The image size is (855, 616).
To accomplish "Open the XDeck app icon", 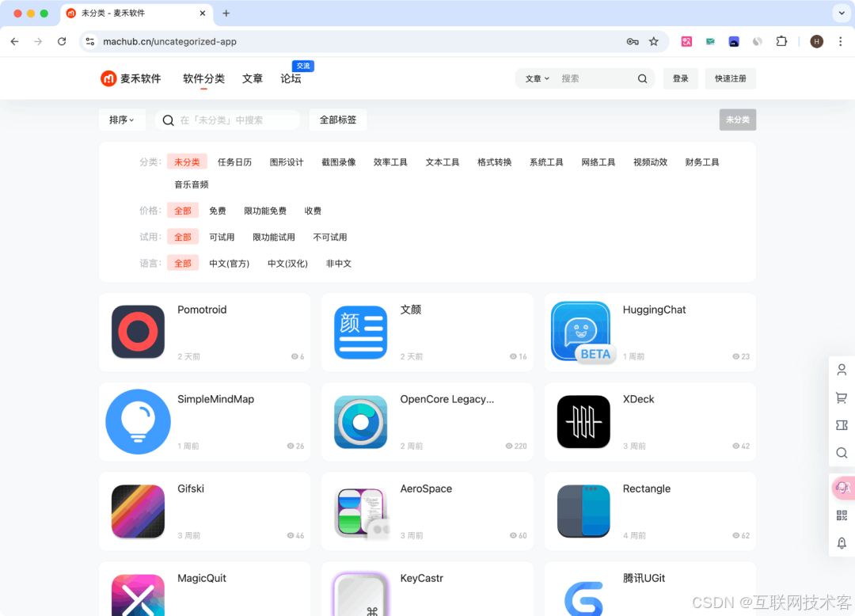I will tap(583, 421).
